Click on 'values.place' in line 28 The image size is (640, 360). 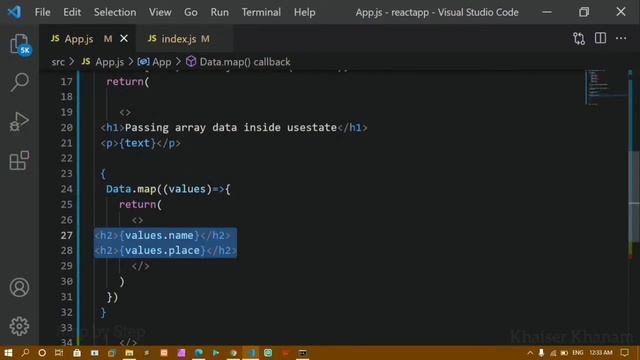pos(162,251)
